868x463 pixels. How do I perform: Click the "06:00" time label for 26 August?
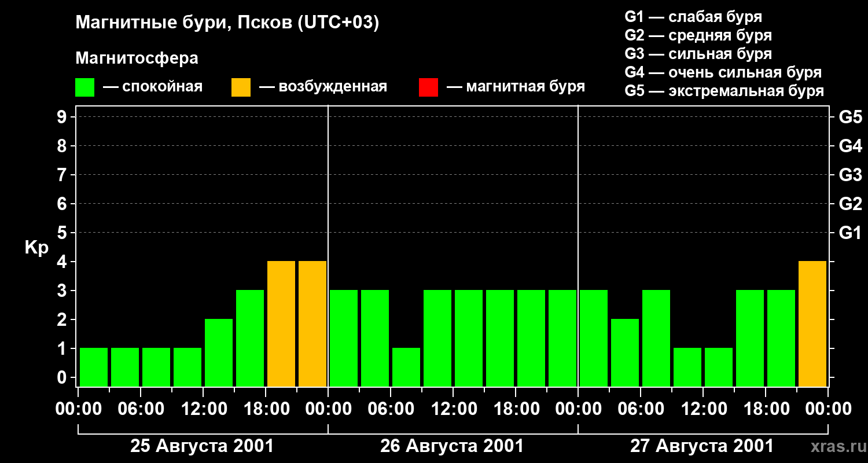point(391,409)
